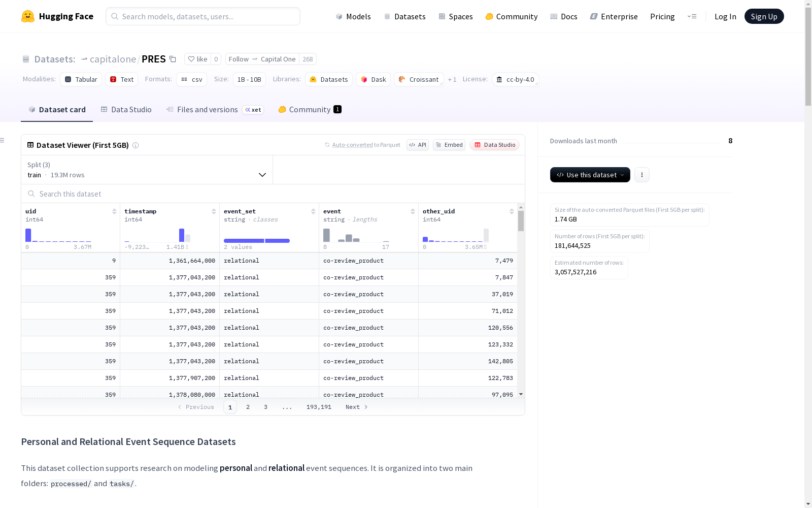This screenshot has width=812, height=508.
Task: Switch to the Files and versions tab
Action: pos(215,110)
